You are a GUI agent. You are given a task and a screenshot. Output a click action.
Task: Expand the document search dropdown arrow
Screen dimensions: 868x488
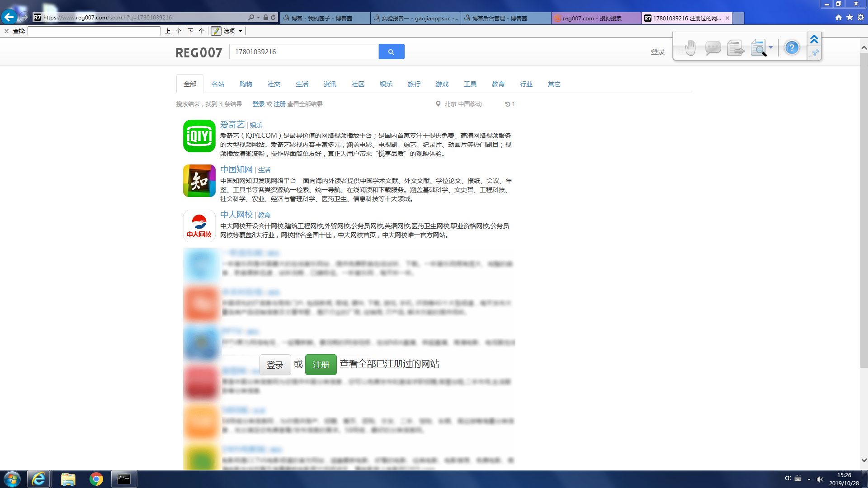pos(771,47)
